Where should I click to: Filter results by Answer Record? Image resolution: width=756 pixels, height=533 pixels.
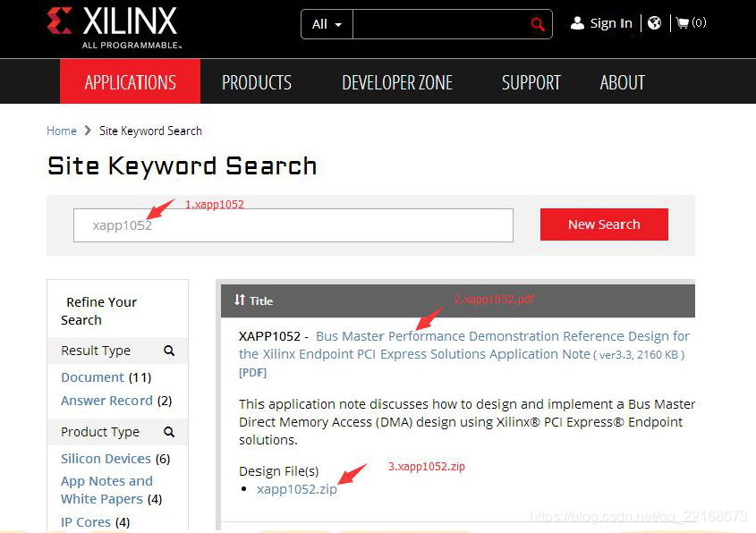point(106,401)
